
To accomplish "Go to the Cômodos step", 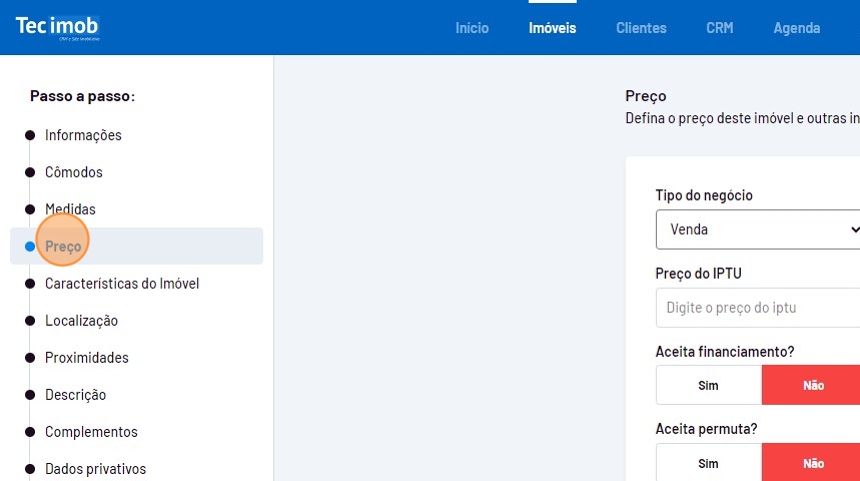I will (x=74, y=172).
